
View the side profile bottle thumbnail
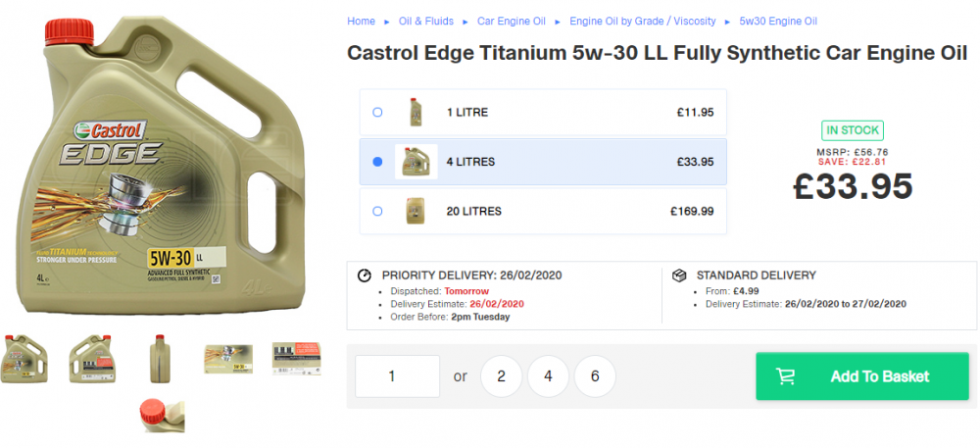click(160, 358)
